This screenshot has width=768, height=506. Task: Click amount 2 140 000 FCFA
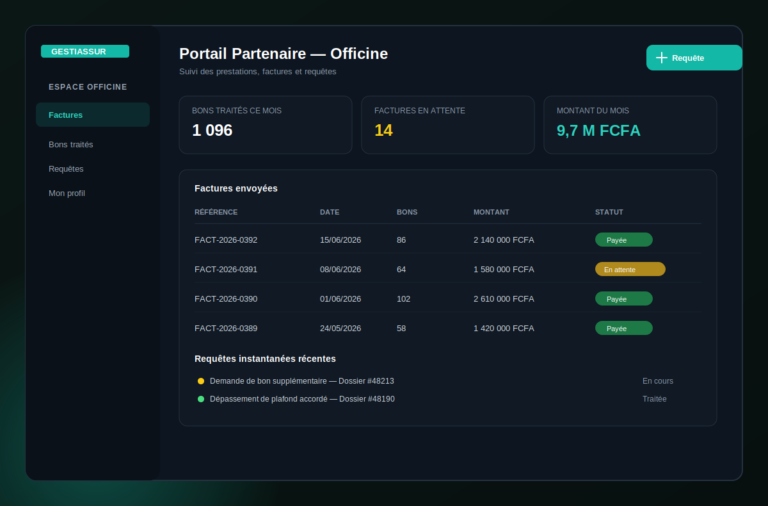[x=504, y=240]
